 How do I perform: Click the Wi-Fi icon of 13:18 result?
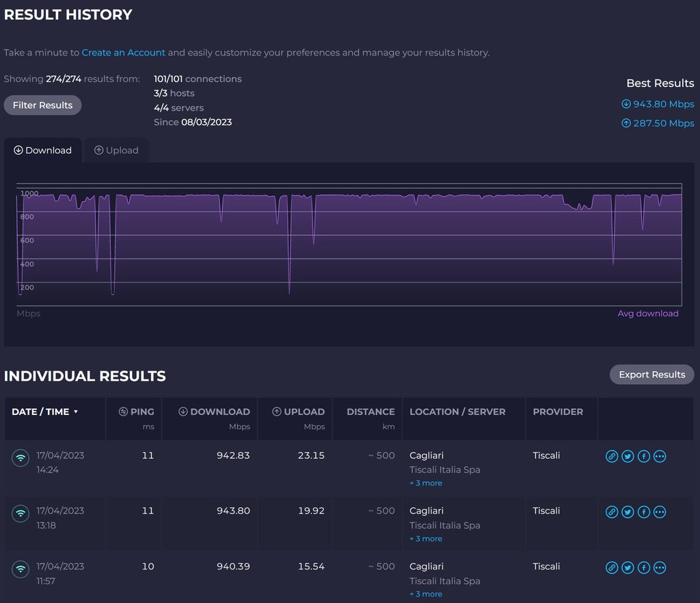[x=21, y=513]
